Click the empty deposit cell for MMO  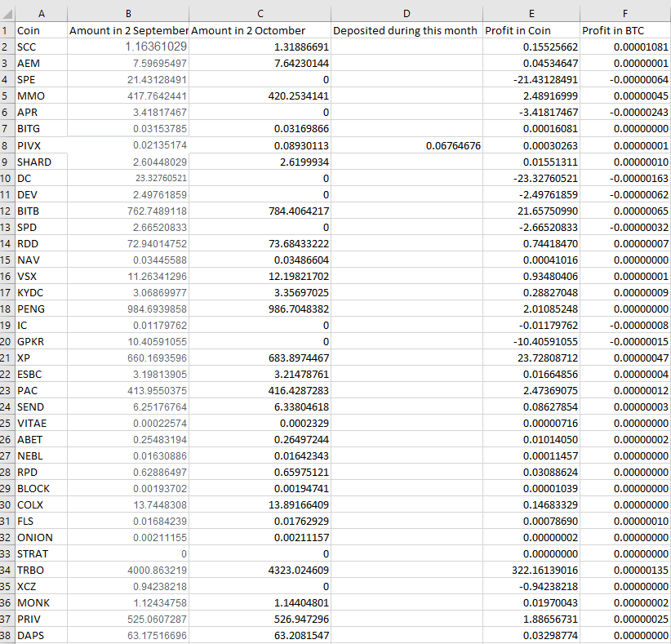click(407, 95)
